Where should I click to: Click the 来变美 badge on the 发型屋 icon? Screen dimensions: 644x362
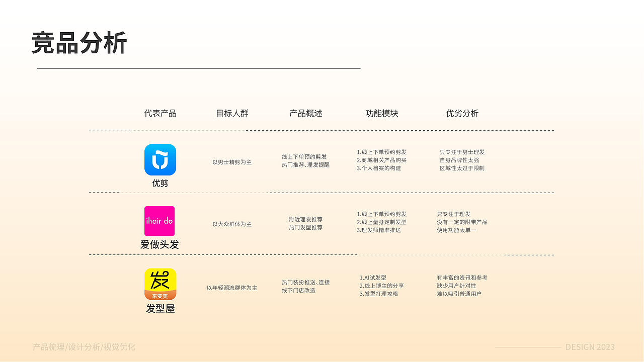click(160, 296)
